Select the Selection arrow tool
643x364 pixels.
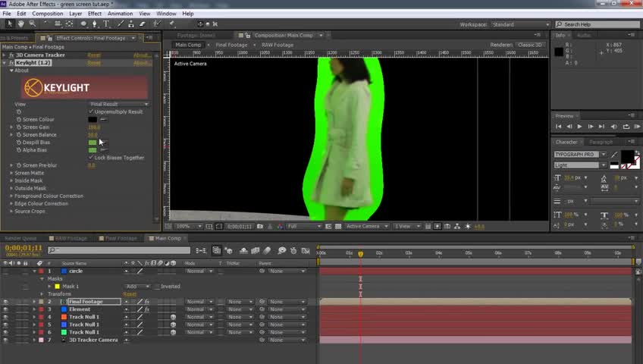pyautogui.click(x=9, y=24)
